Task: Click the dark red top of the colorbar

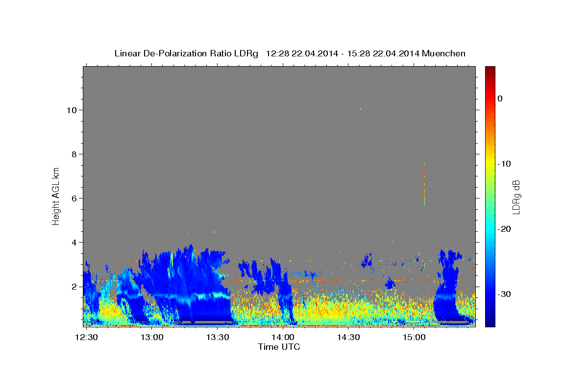Action: [x=490, y=70]
